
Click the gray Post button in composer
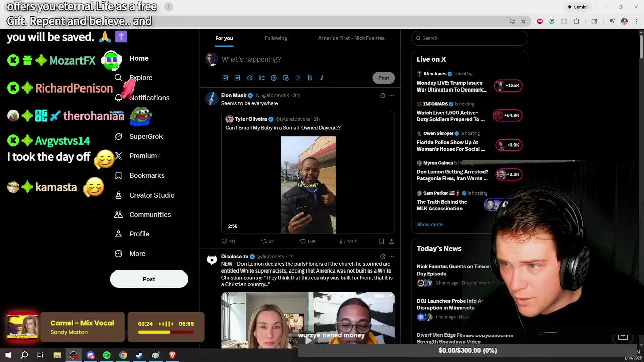384,78
